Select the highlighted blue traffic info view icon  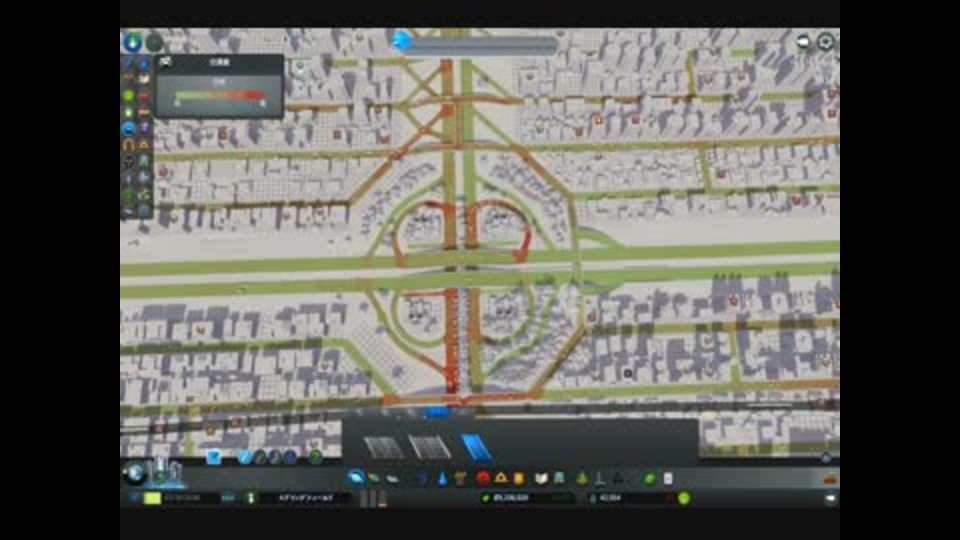click(x=129, y=129)
